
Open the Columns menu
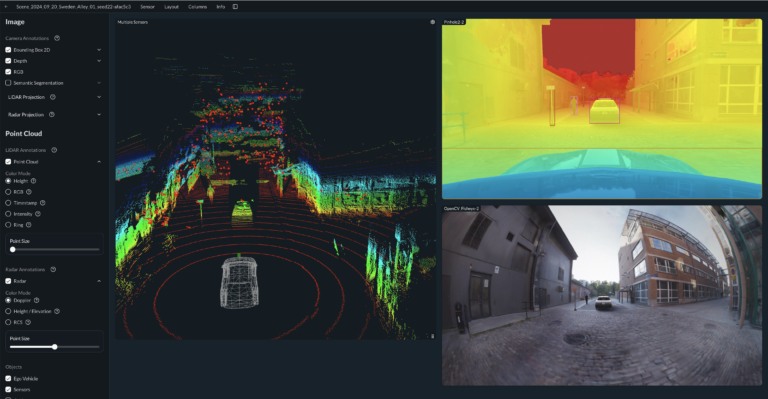[x=197, y=7]
